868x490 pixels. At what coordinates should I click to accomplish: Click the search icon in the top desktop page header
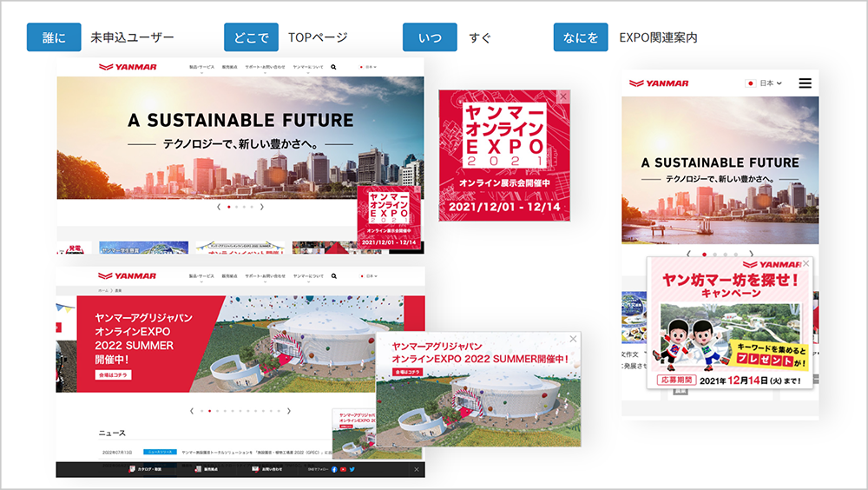[x=333, y=67]
